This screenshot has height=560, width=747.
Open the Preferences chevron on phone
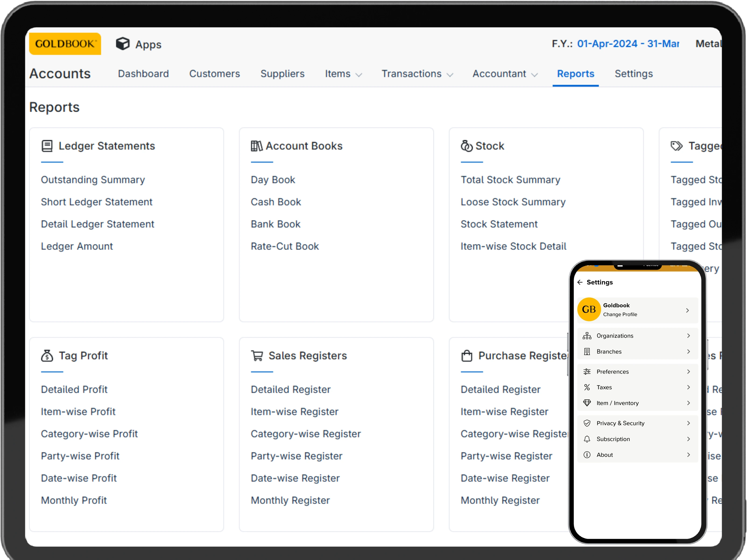click(x=688, y=371)
